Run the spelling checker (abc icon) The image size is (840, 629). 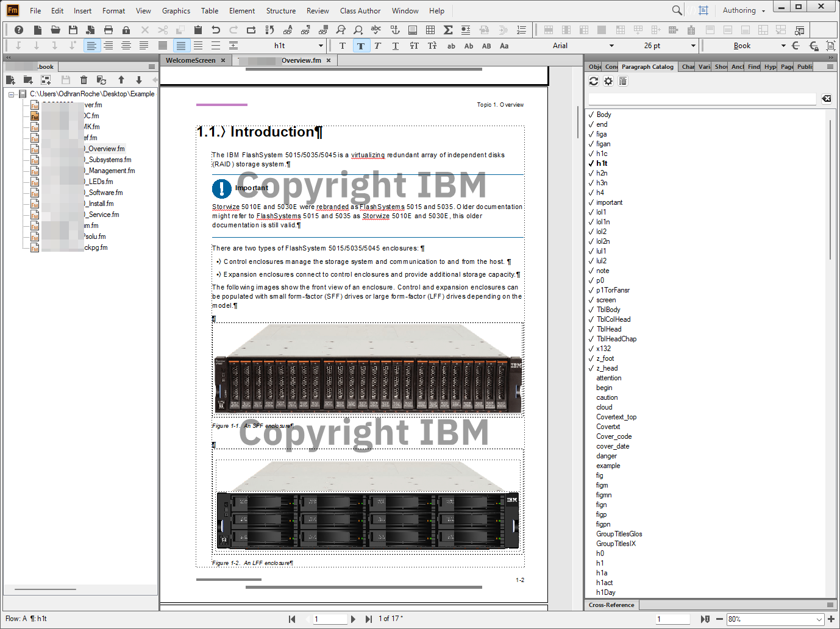pyautogui.click(x=376, y=30)
